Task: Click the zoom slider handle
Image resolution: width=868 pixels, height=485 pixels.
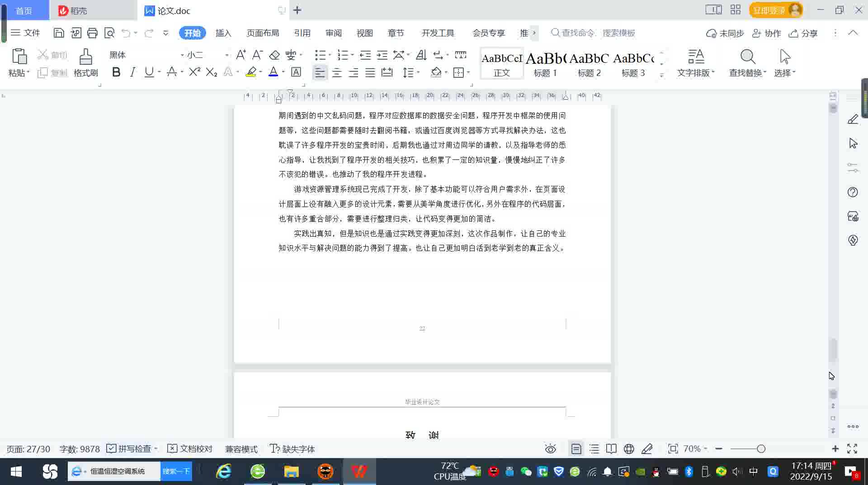Action: pos(761,449)
